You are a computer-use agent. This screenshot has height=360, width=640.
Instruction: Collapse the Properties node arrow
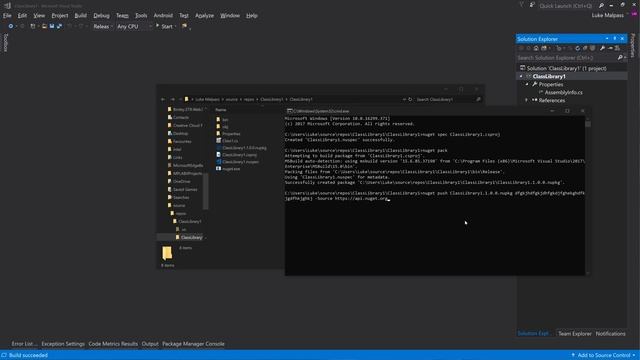[527, 84]
